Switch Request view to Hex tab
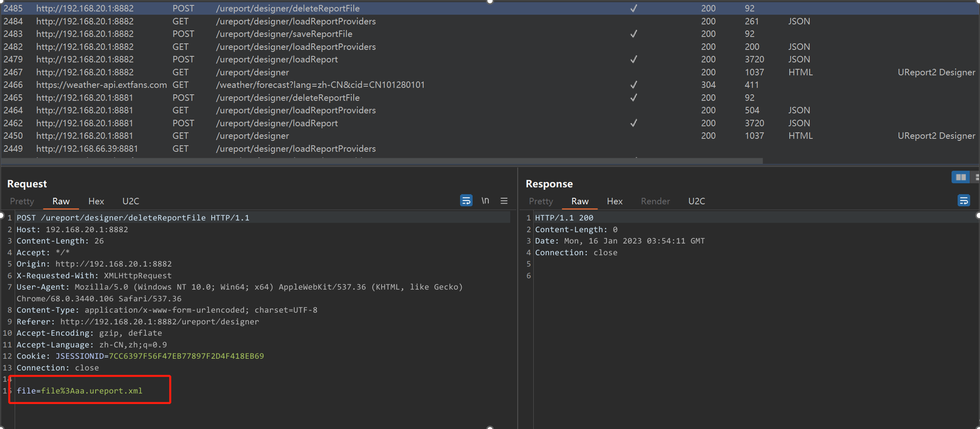Image resolution: width=980 pixels, height=429 pixels. pyautogui.click(x=96, y=201)
